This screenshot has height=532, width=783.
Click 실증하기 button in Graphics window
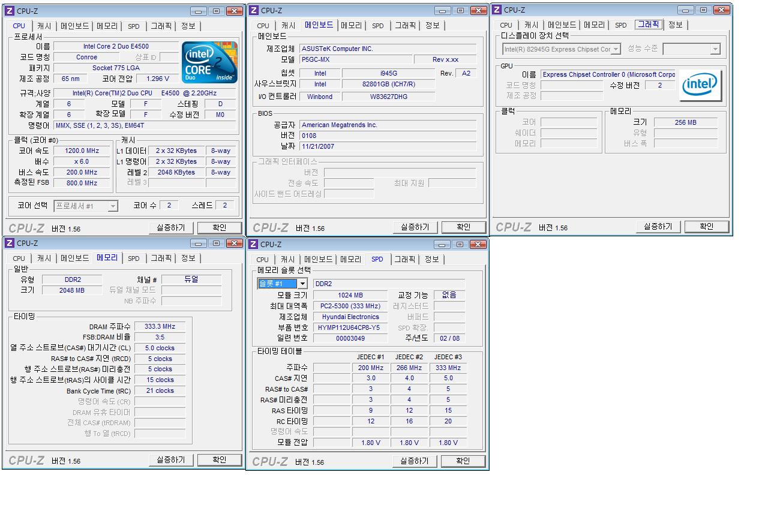[658, 227]
